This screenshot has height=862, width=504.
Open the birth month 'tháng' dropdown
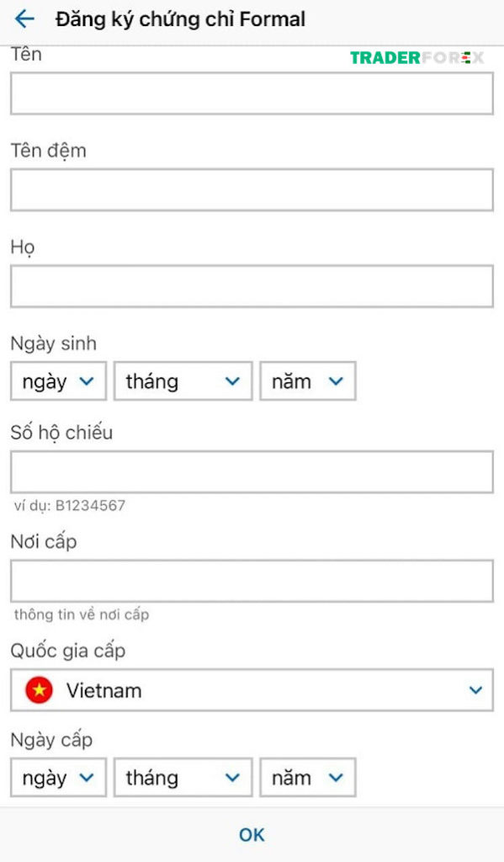point(182,380)
